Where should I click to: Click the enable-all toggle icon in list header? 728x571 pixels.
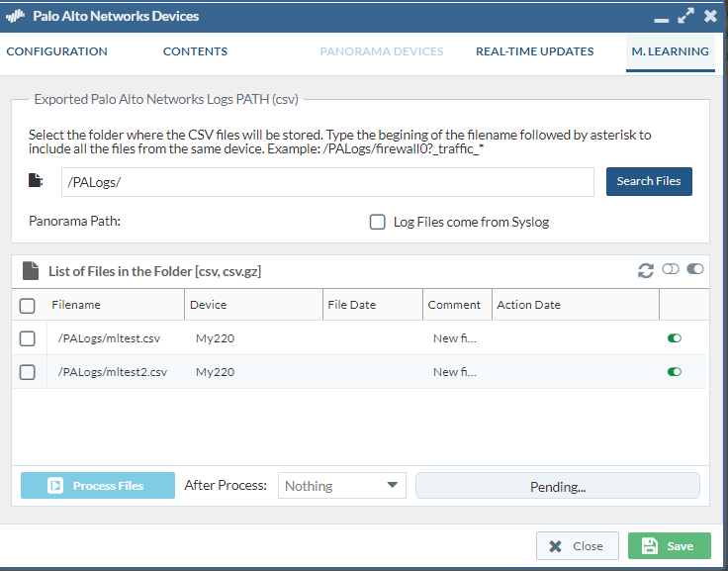(x=695, y=269)
